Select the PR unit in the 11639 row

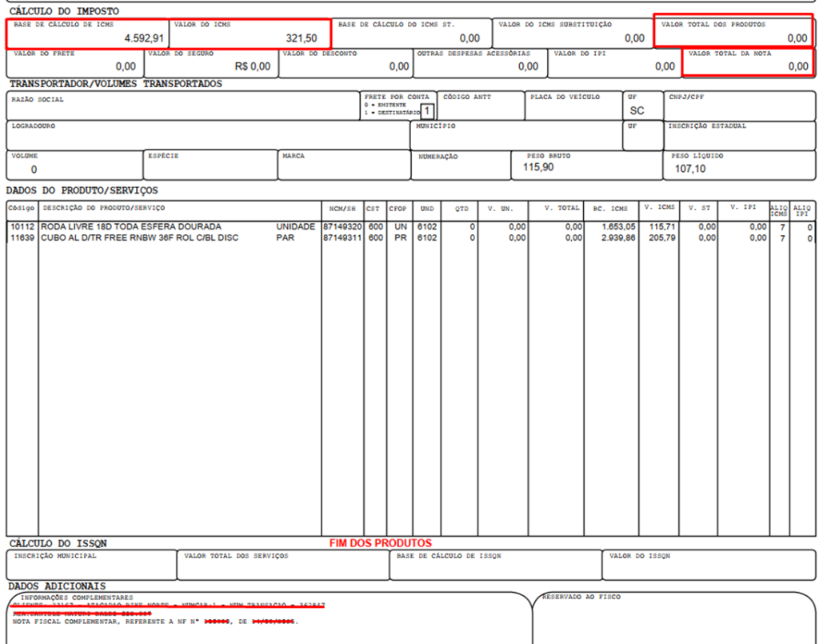(401, 238)
